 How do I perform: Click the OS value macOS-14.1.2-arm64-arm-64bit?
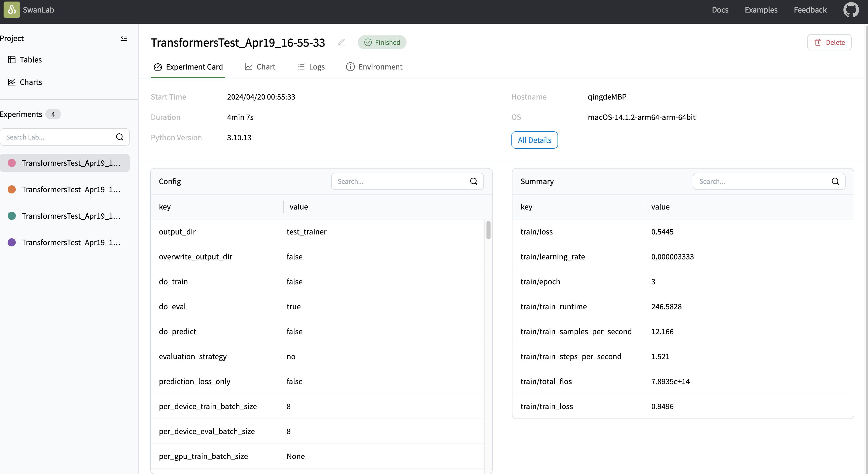coord(641,117)
